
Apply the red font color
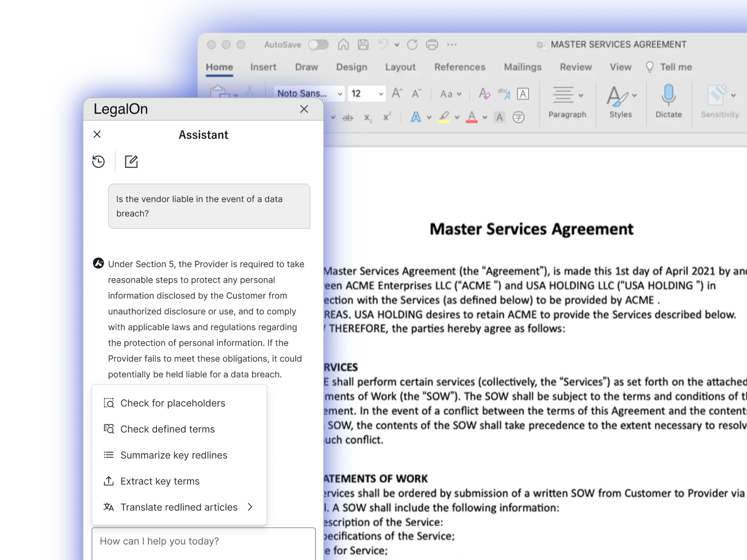tap(472, 117)
